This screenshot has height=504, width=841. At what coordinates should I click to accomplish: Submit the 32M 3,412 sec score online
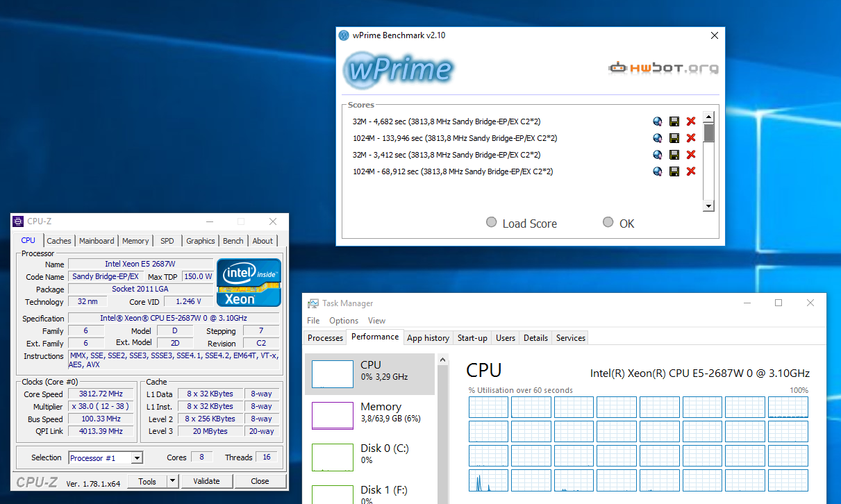pos(657,155)
